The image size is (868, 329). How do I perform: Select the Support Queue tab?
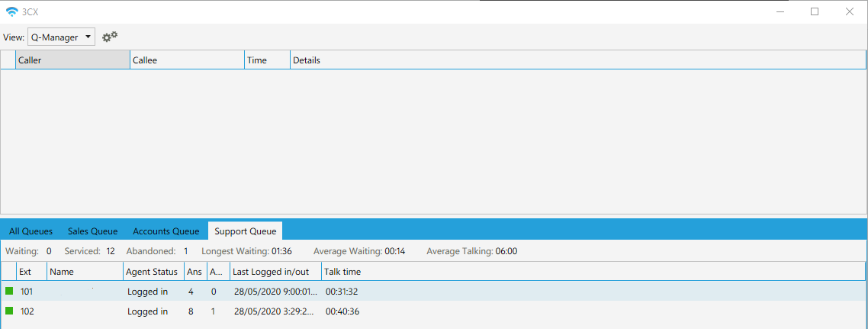tap(246, 231)
